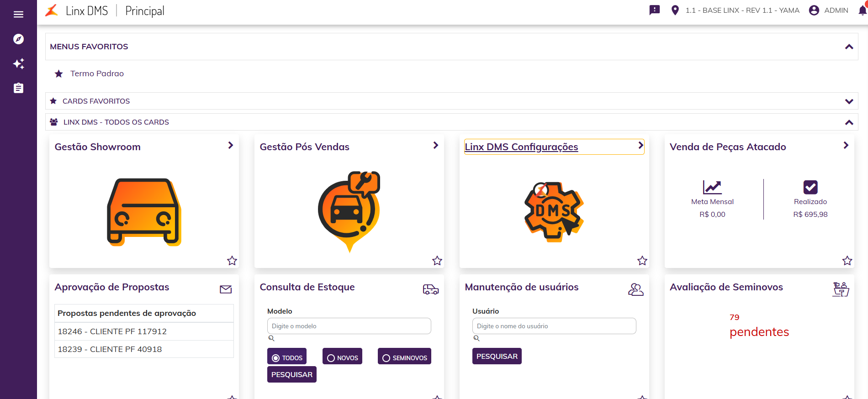The image size is (868, 399).
Task: Click the compass explore icon in sidebar
Action: click(18, 39)
